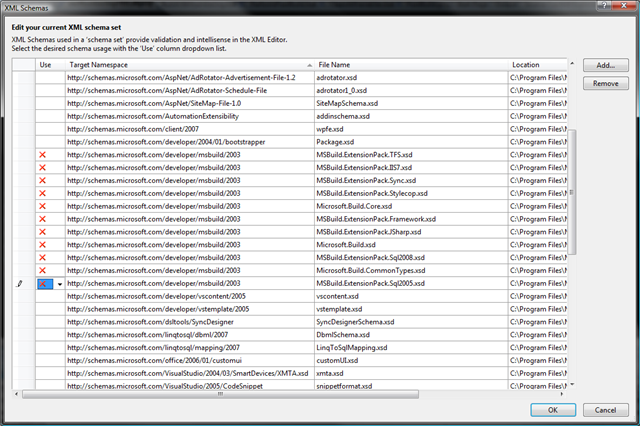
Task: Click the horizontal scrollbar left arrow
Action: tap(16, 394)
